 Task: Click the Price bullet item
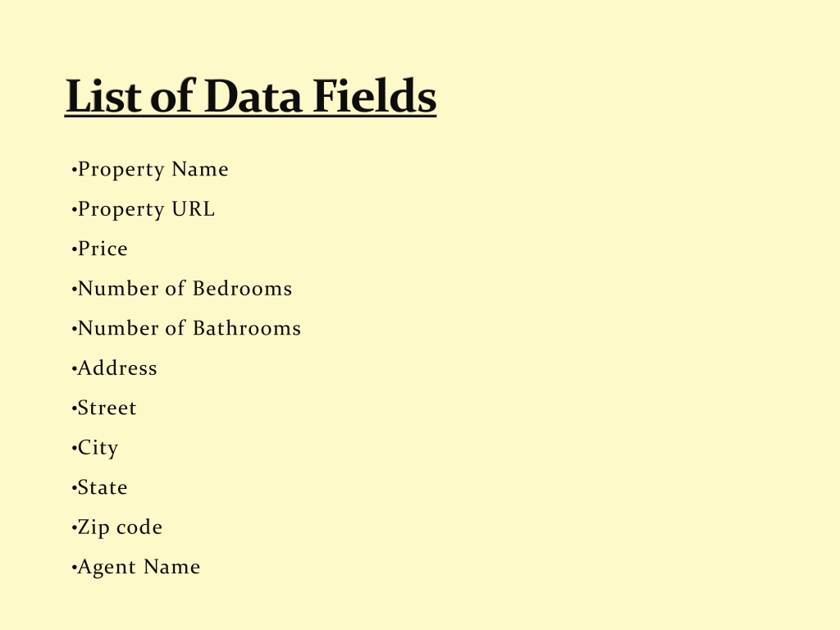(99, 249)
